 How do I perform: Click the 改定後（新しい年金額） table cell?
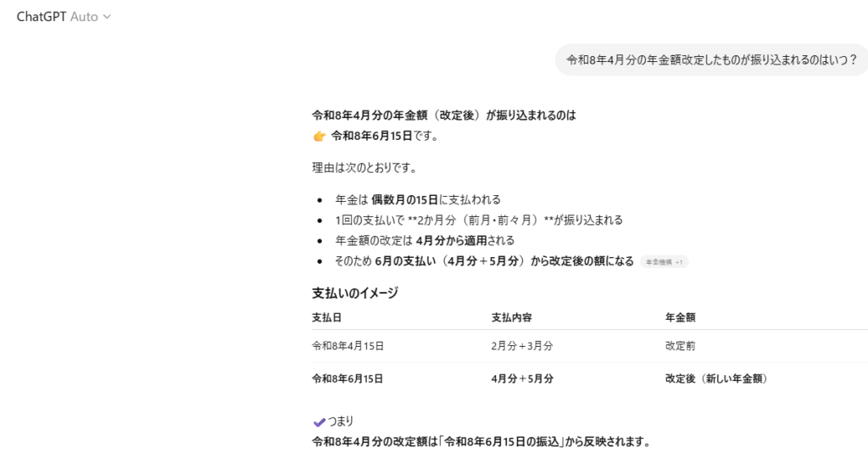point(716,379)
